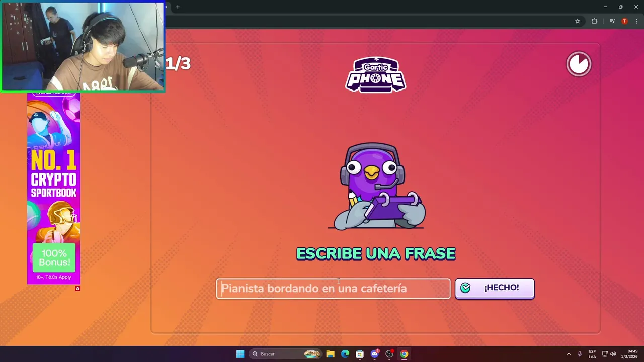Click the ESCRIBE UNA FRASE heading

(376, 254)
